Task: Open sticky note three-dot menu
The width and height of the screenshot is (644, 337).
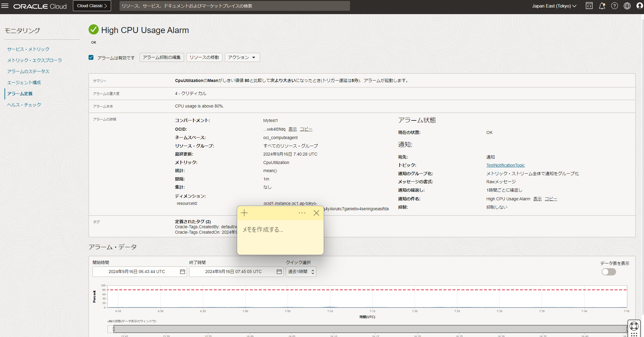Action: point(302,213)
